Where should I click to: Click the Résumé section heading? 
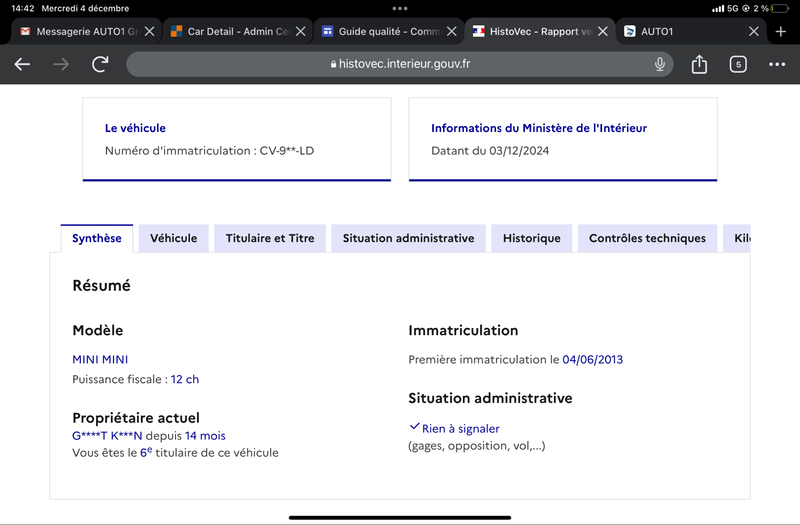click(102, 286)
